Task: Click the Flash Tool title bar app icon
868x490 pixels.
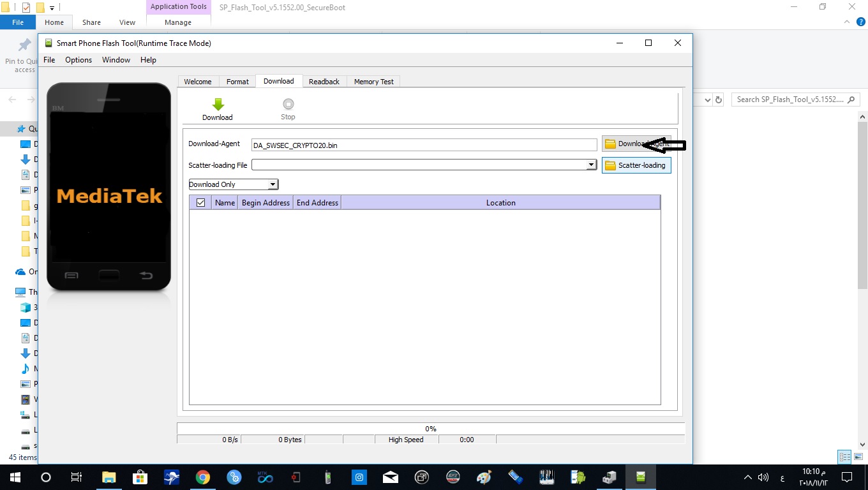Action: pyautogui.click(x=49, y=43)
